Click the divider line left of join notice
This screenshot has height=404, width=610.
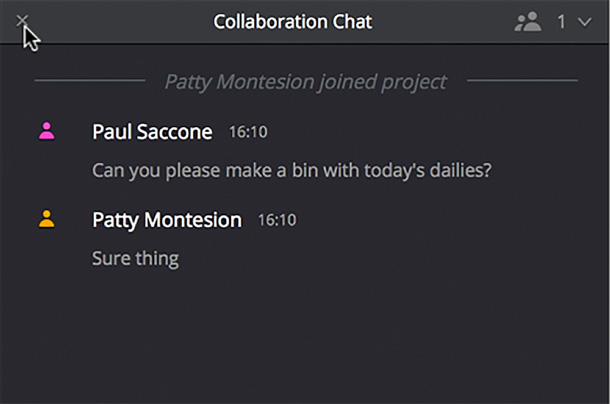[90, 80]
